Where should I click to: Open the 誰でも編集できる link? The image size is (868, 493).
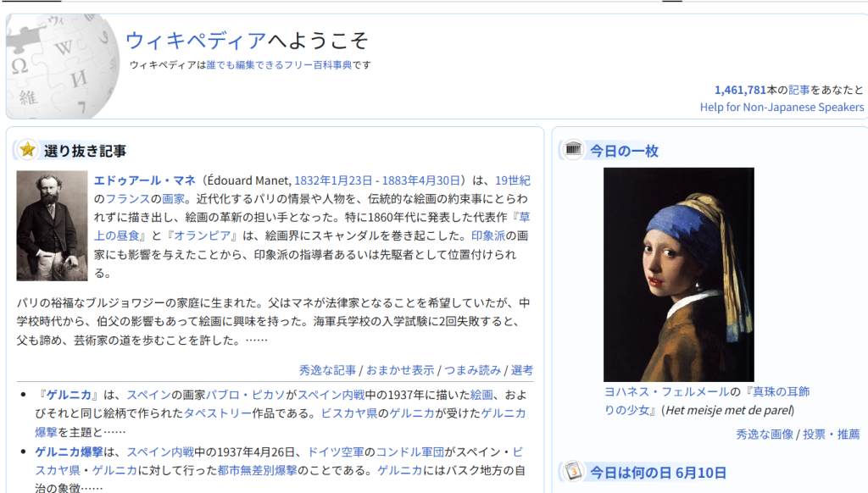[245, 64]
